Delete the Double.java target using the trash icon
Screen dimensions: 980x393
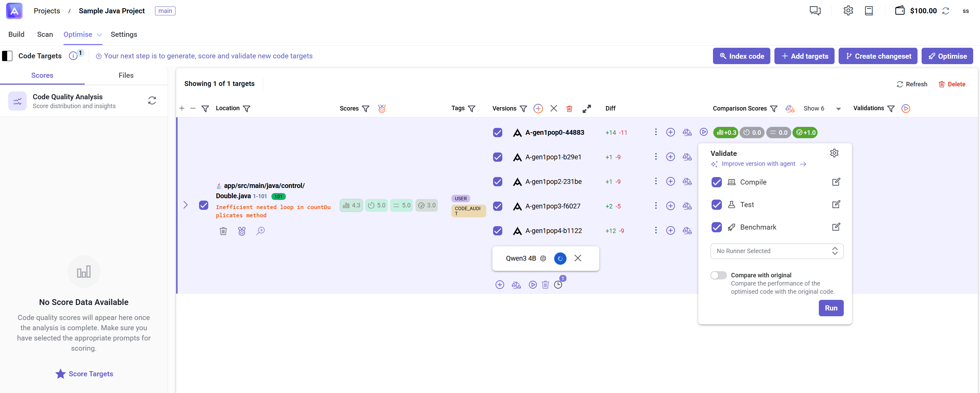click(x=223, y=231)
